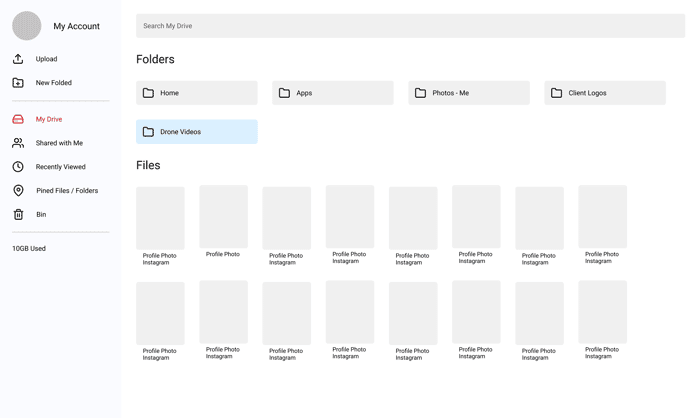Click the Files section heading
Image resolution: width=700 pixels, height=418 pixels.
click(148, 165)
